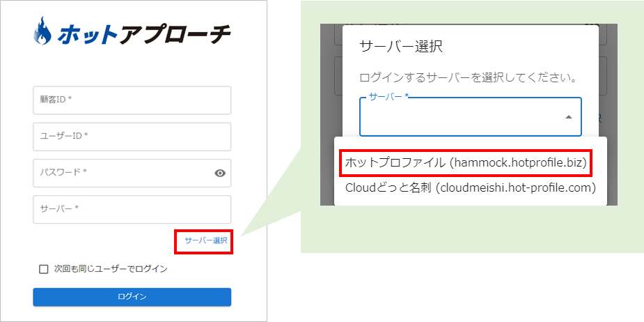Focus the 顧客ID input field
644x322 pixels.
(x=132, y=100)
